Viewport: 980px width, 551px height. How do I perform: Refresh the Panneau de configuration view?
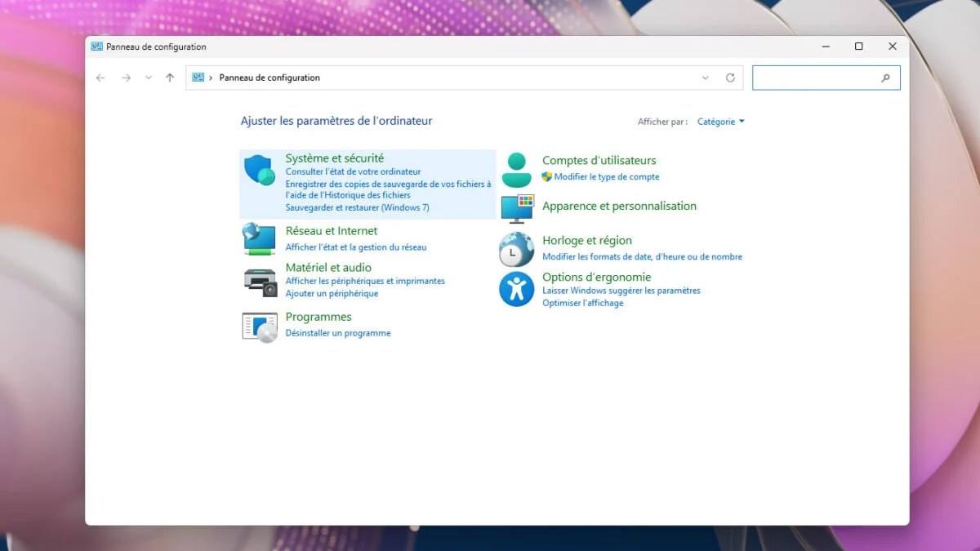click(730, 78)
